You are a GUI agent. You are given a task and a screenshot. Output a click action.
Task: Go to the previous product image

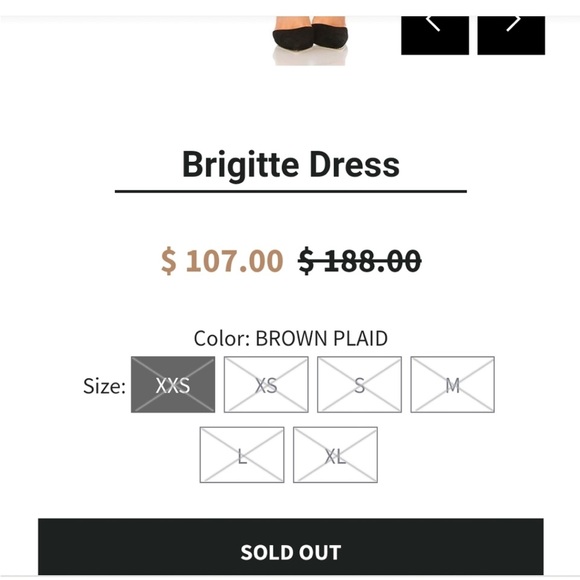click(435, 35)
